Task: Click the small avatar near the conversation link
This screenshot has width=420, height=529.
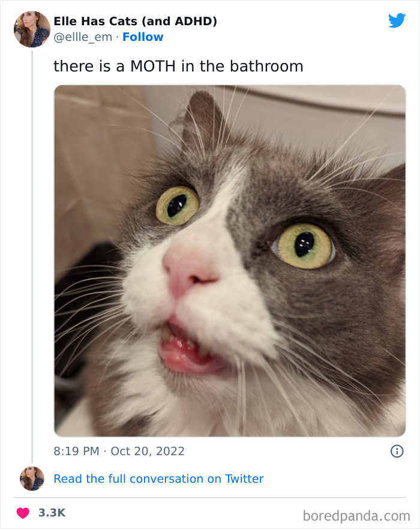Action: (x=31, y=479)
